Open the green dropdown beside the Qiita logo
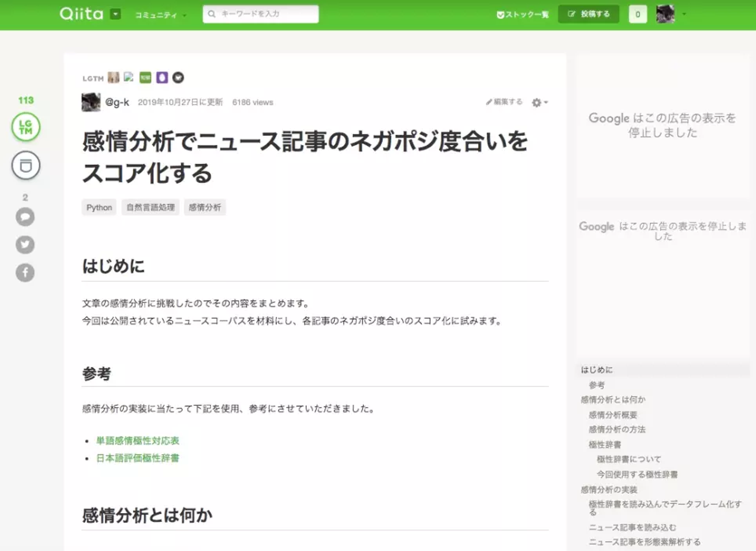 click(115, 14)
